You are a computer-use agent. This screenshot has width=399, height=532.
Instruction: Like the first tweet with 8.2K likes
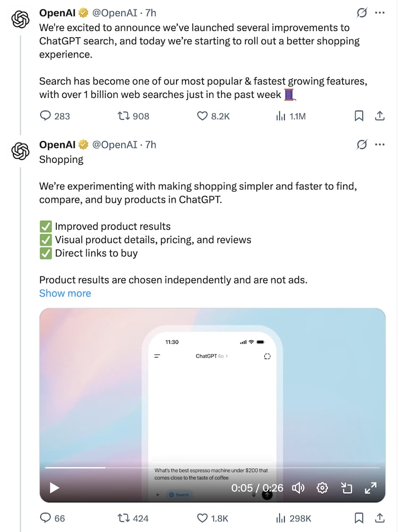[202, 115]
